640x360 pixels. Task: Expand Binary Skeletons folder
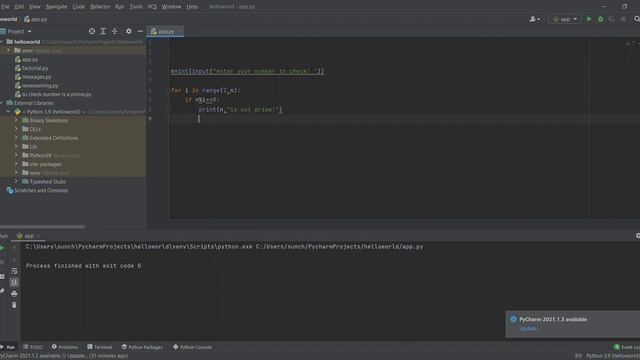[x=16, y=120]
